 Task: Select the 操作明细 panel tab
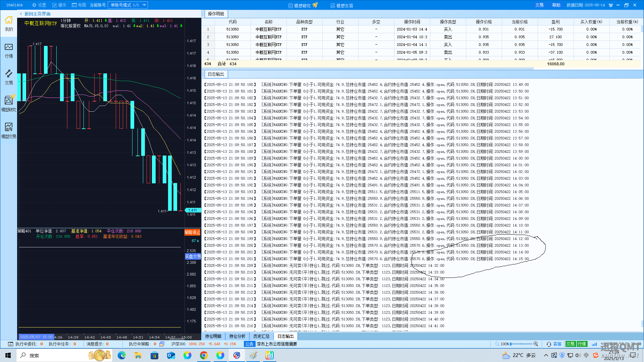click(216, 14)
